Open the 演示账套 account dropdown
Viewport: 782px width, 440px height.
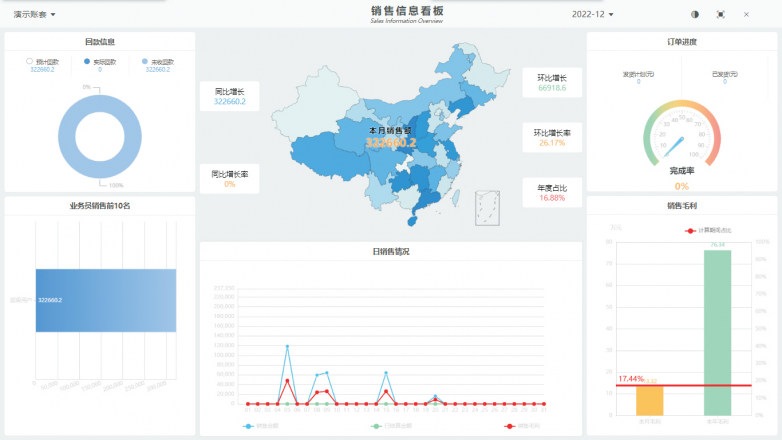point(35,15)
